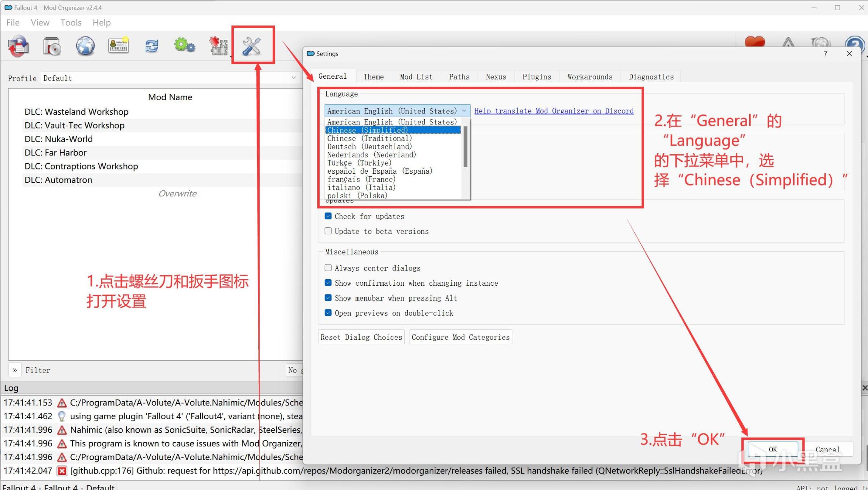The height and width of the screenshot is (490, 868).
Task: Enable Update to beta versions
Action: pyautogui.click(x=328, y=231)
